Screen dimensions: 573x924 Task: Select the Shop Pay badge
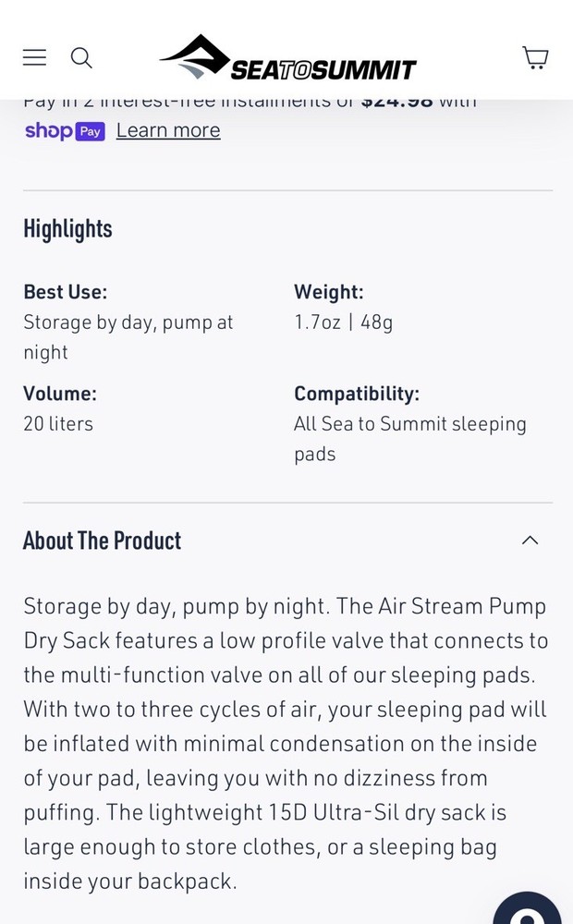tap(65, 131)
